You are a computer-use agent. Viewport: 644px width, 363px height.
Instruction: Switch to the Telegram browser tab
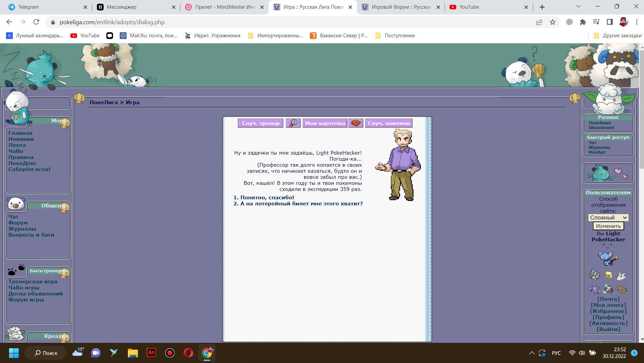coord(47,7)
